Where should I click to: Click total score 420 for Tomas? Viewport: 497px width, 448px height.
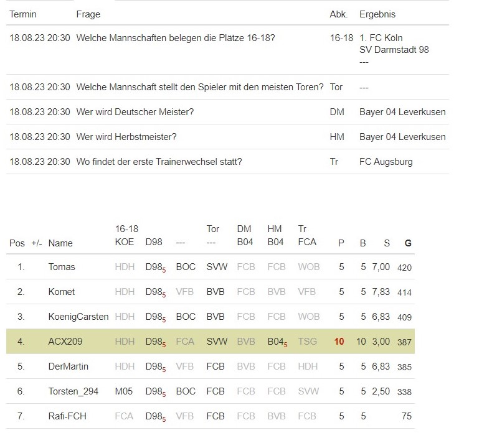404,268
